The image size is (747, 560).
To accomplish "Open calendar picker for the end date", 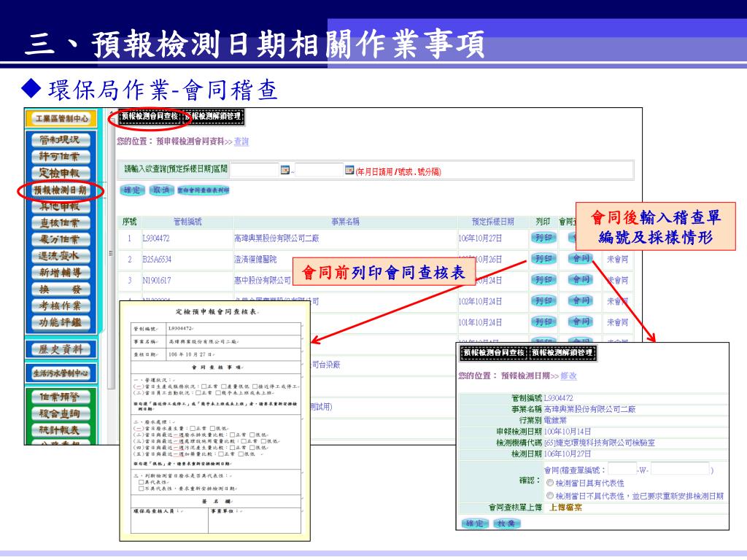I will point(349,170).
